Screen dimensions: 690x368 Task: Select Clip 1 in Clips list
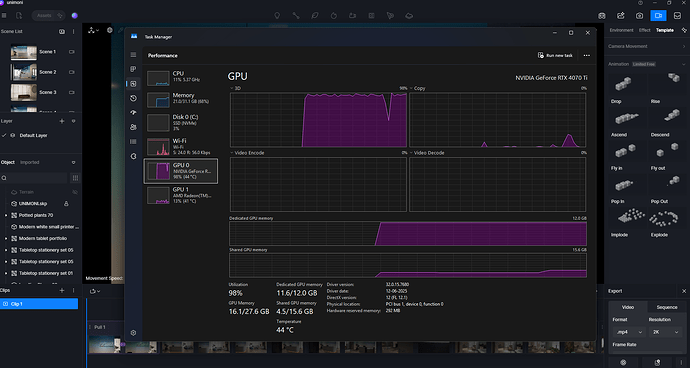39,304
